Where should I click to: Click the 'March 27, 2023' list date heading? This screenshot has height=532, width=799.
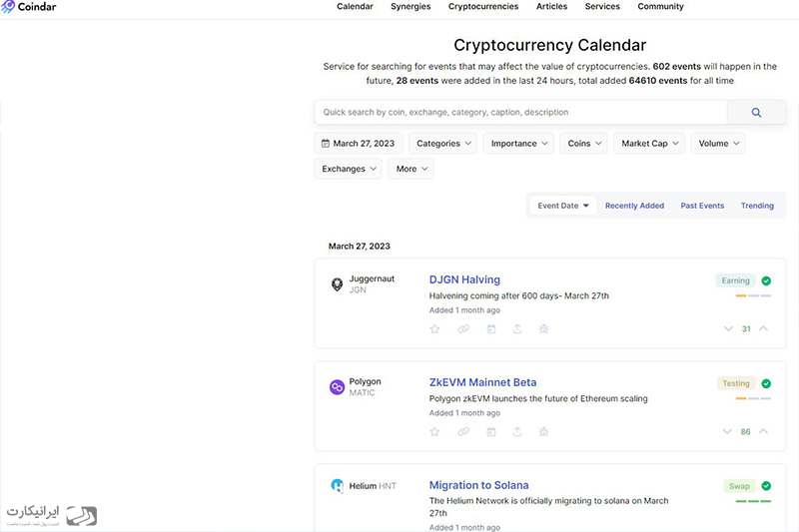360,247
